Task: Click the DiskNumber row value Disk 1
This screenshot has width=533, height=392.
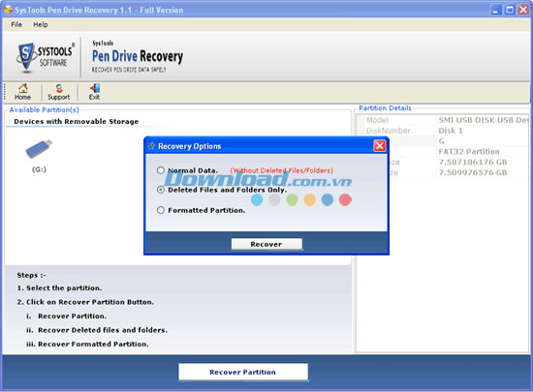Action: pos(451,131)
